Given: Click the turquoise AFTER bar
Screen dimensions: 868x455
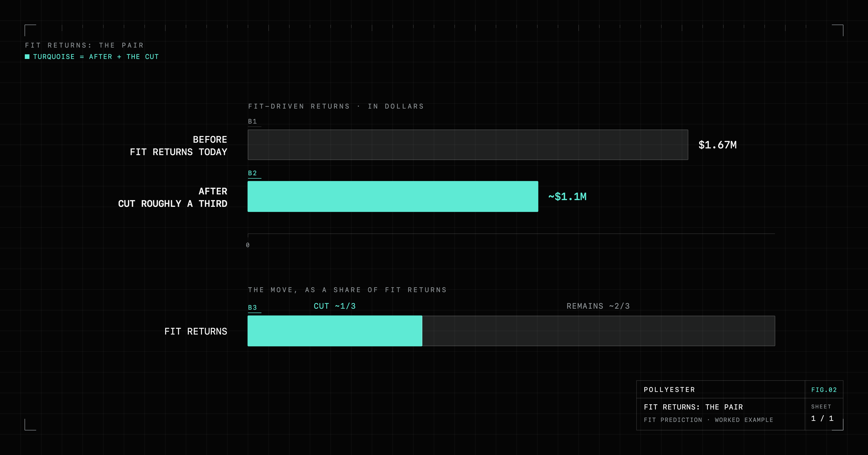Looking at the screenshot, I should tap(393, 196).
